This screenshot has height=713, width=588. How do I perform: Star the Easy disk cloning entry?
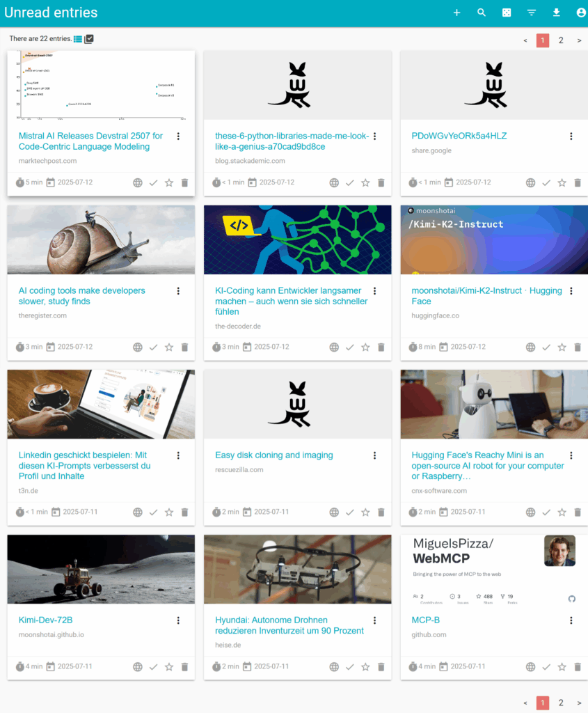tap(365, 512)
